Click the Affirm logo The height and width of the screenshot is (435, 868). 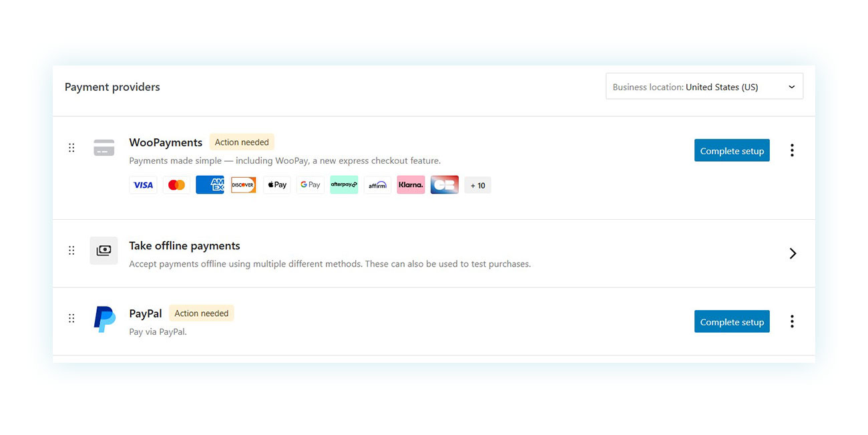click(x=377, y=185)
